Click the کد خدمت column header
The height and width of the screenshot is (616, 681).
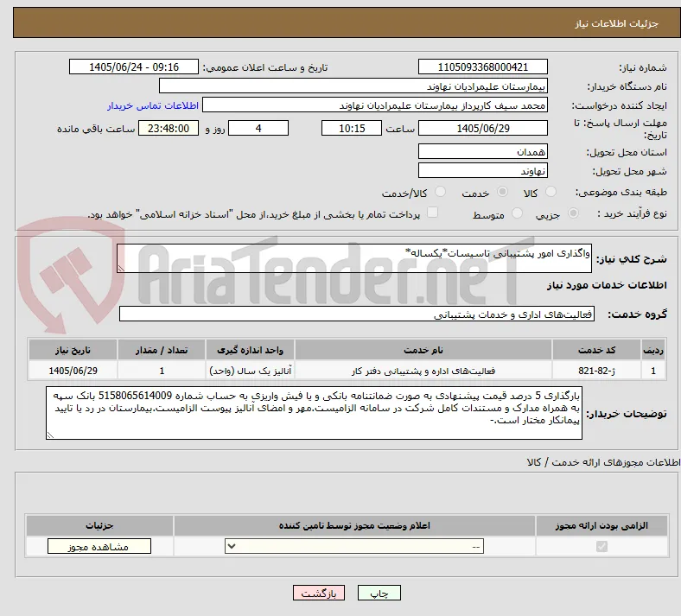click(597, 350)
